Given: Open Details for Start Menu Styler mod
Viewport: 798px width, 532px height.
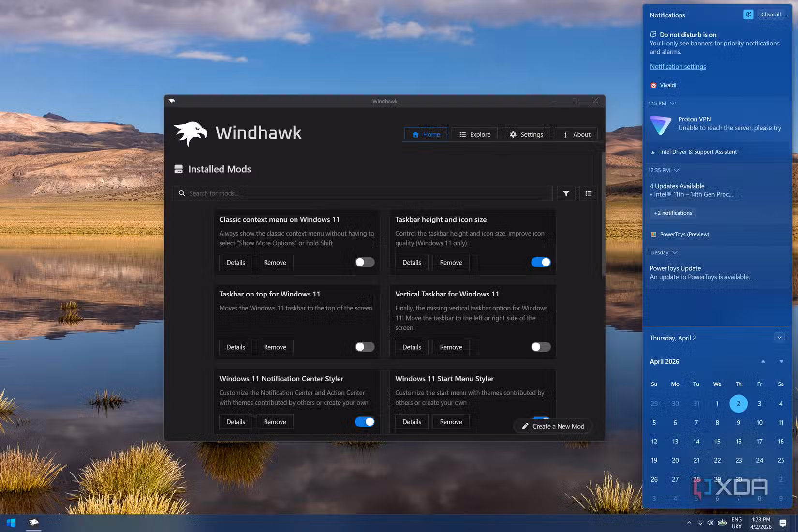Looking at the screenshot, I should [412, 422].
